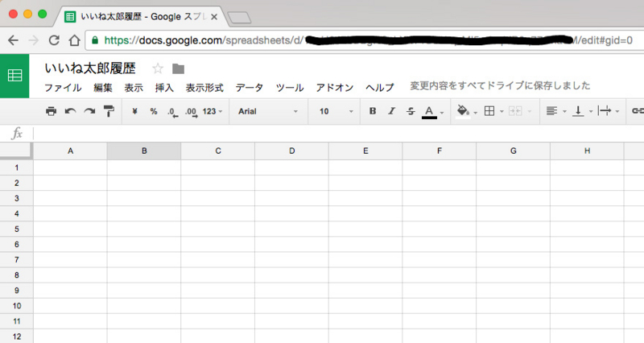Screen dimensions: 644x343
Task: Open the 編集 menu
Action: pos(103,88)
